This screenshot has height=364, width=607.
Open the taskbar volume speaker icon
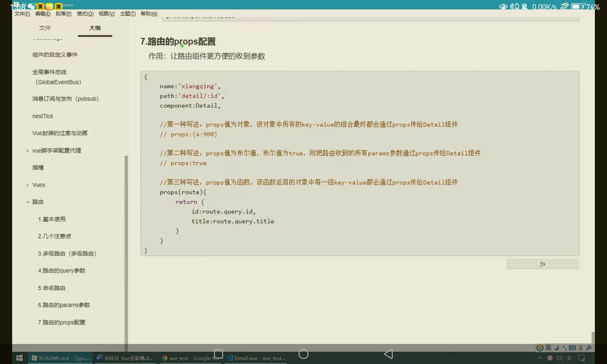(559, 358)
